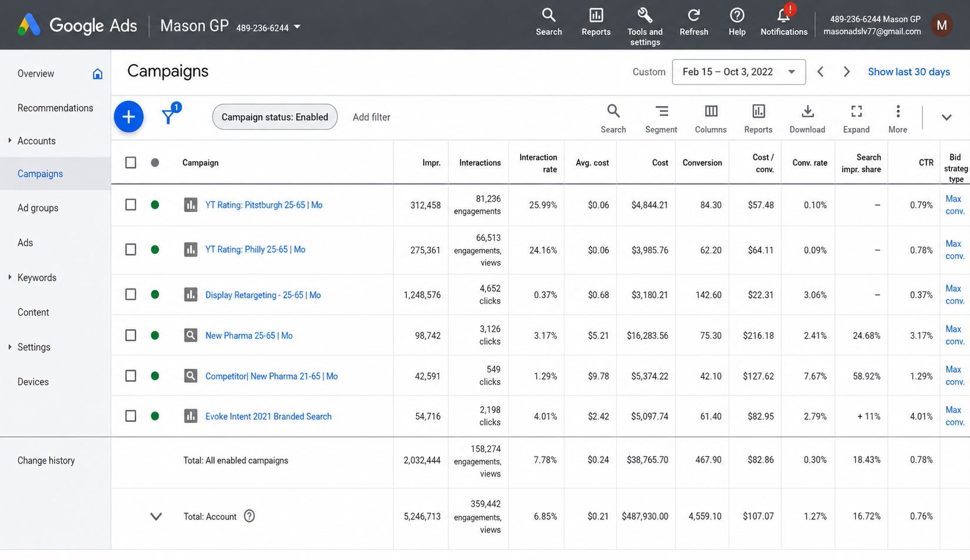Screen dimensions: 970x560
Task: Open the Feb 15 – Oct 3, 2022 date dropdown
Action: pyautogui.click(x=738, y=72)
